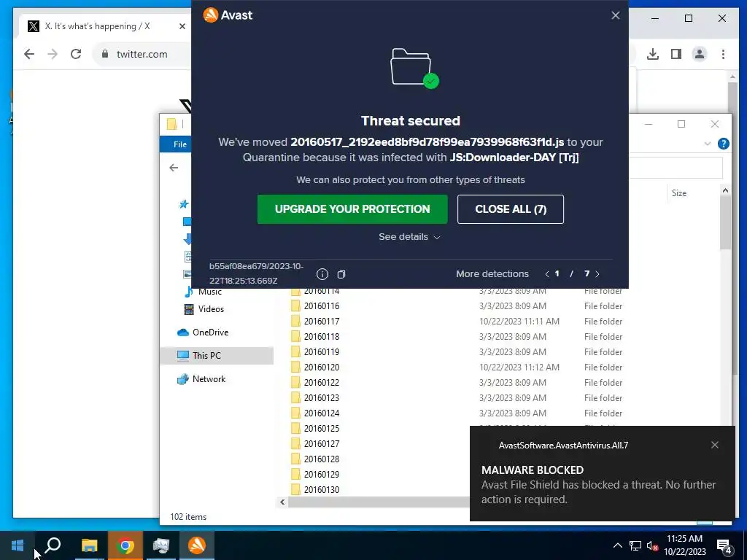Open the notification center icon
Image resolution: width=747 pixels, height=560 pixels.
[724, 545]
